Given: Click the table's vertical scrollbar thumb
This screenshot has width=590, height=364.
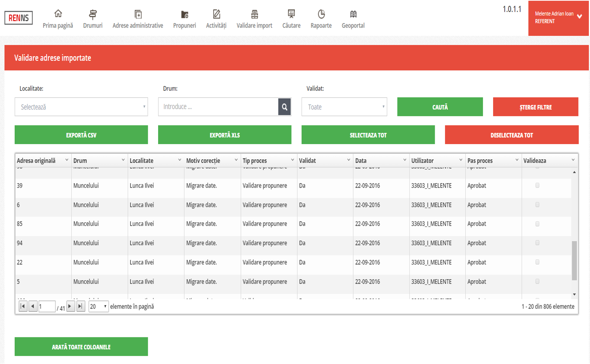Looking at the screenshot, I should (574, 260).
